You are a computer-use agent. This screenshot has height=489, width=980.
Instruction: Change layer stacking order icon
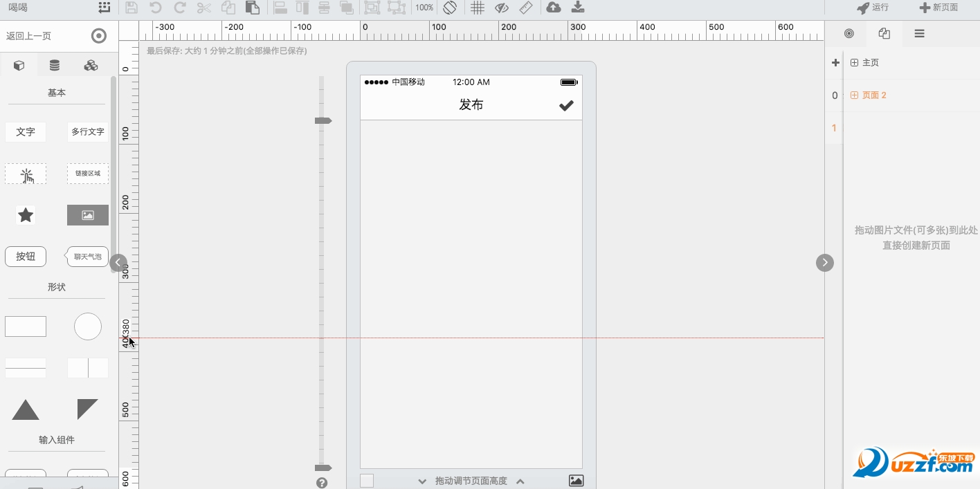coord(347,8)
